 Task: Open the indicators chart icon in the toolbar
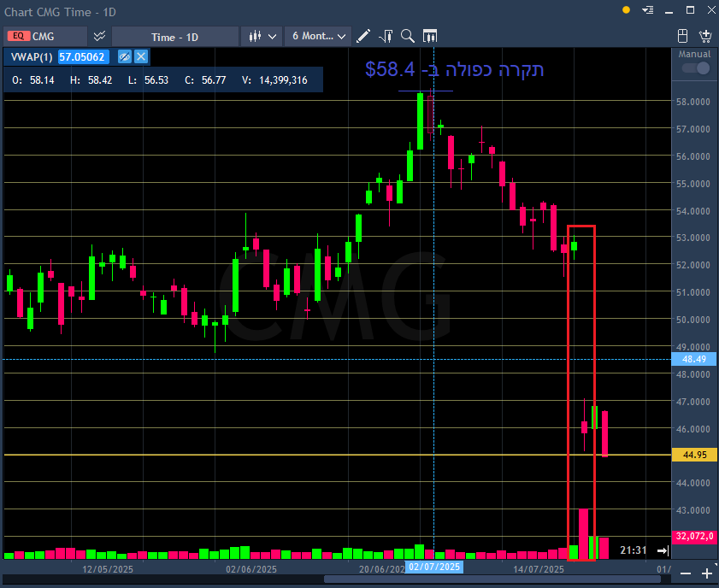click(x=430, y=36)
